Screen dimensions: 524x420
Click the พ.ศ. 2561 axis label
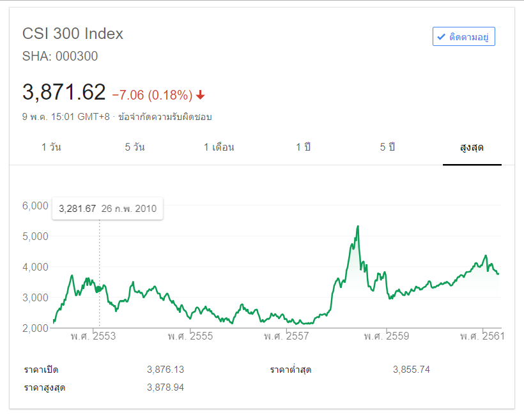(x=482, y=336)
